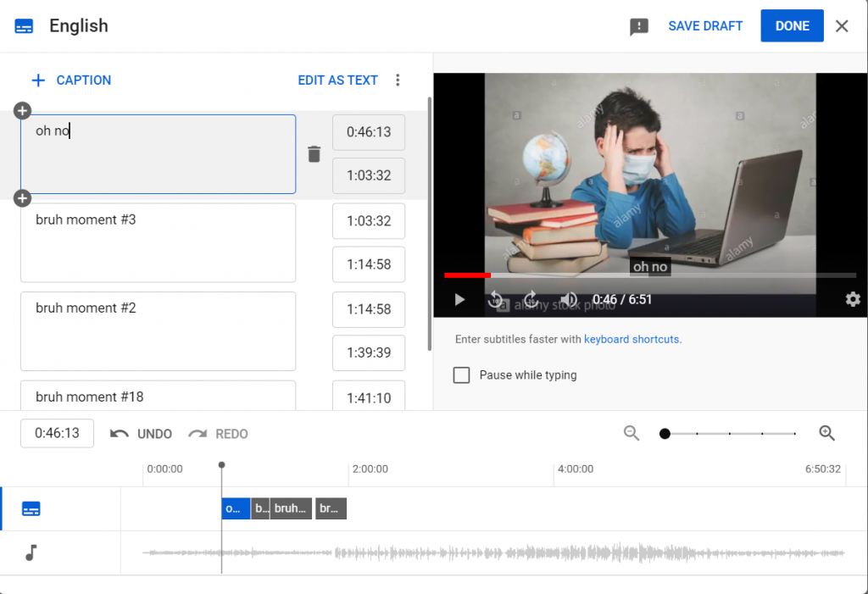Image resolution: width=868 pixels, height=594 pixels.
Task: Play the video
Action: [x=459, y=299]
